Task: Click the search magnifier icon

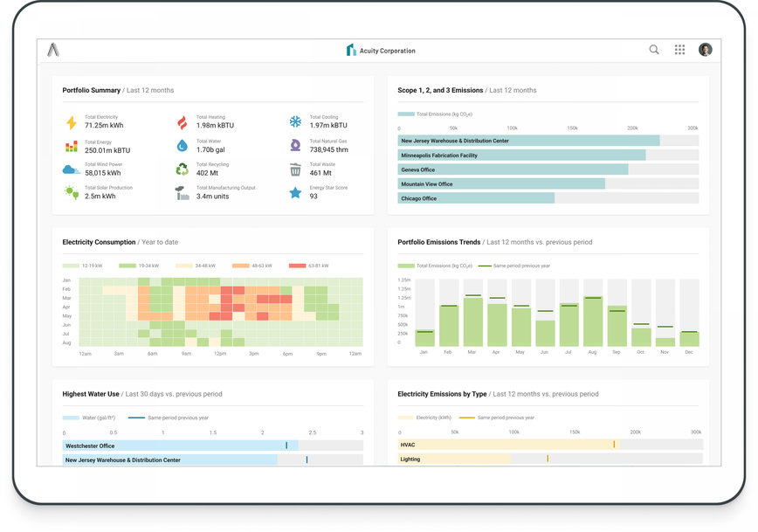Action: pyautogui.click(x=654, y=50)
